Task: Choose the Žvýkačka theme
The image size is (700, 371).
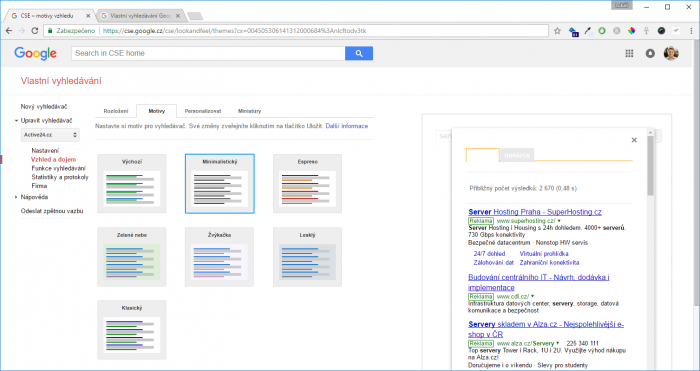Action: pyautogui.click(x=220, y=257)
